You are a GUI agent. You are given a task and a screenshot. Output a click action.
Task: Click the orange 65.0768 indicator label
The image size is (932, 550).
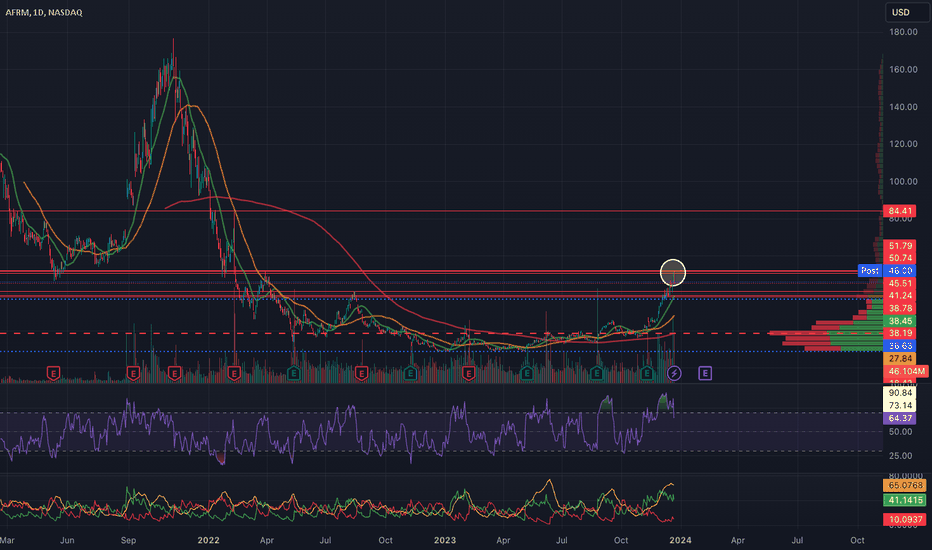tap(905, 485)
